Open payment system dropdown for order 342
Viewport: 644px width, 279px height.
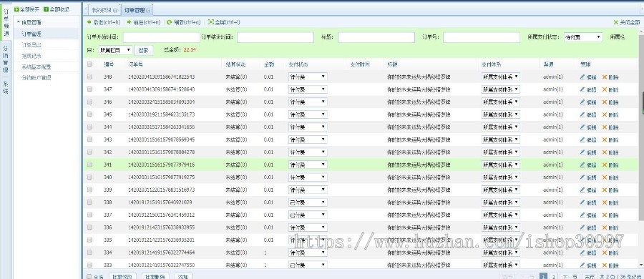tap(501, 152)
